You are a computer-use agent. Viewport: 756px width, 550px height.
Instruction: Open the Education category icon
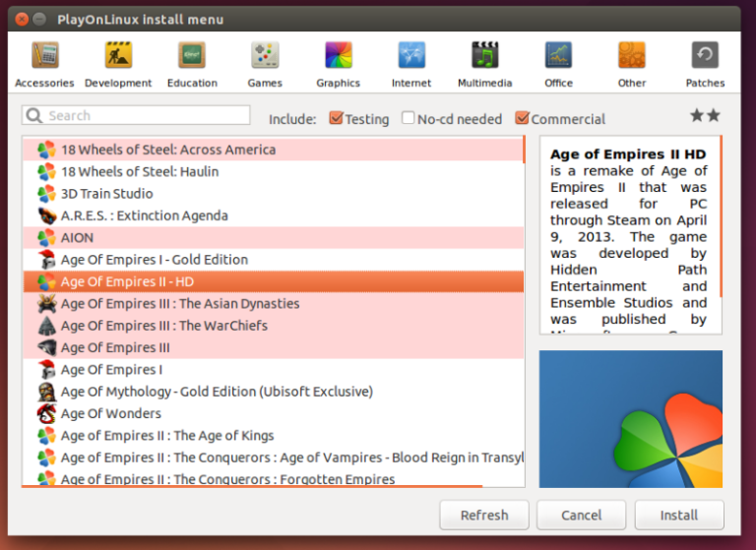tap(192, 54)
